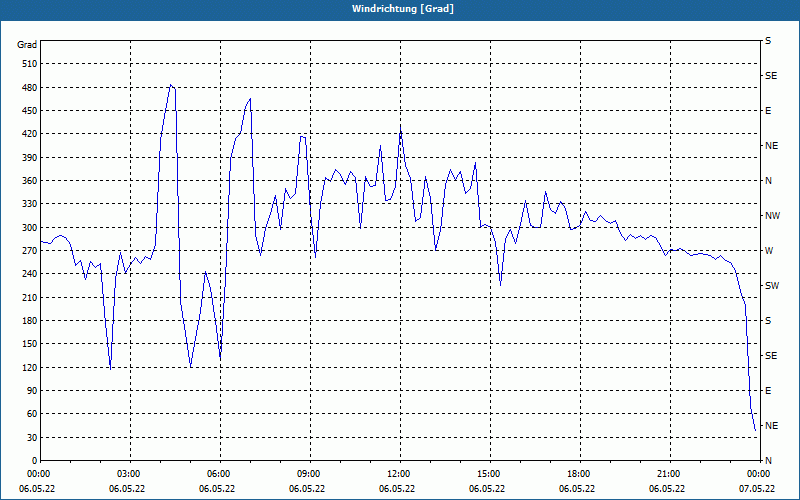Select the 90 value on the left axis

[32, 391]
